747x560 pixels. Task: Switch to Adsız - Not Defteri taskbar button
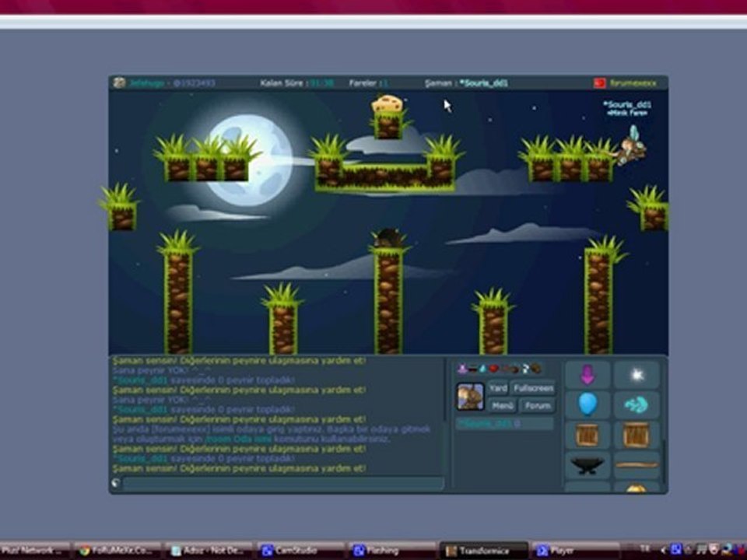point(210,551)
